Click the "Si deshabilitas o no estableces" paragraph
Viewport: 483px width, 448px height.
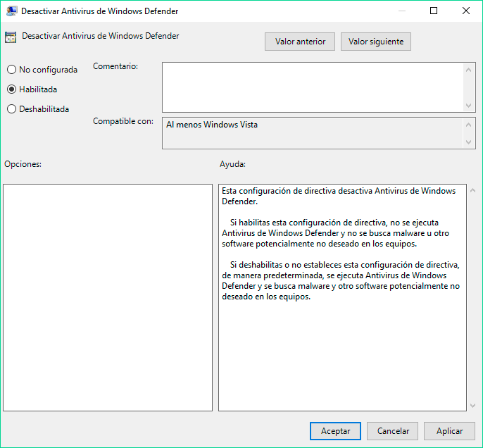(341, 280)
